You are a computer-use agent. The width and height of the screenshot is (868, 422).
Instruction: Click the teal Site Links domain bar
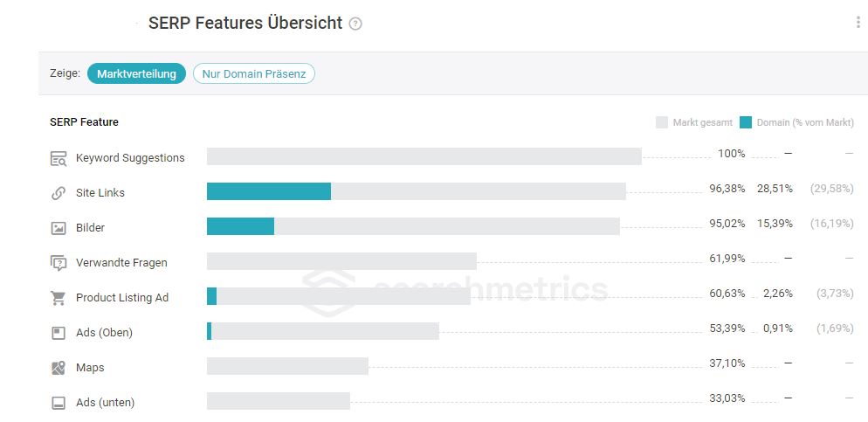[x=269, y=191]
